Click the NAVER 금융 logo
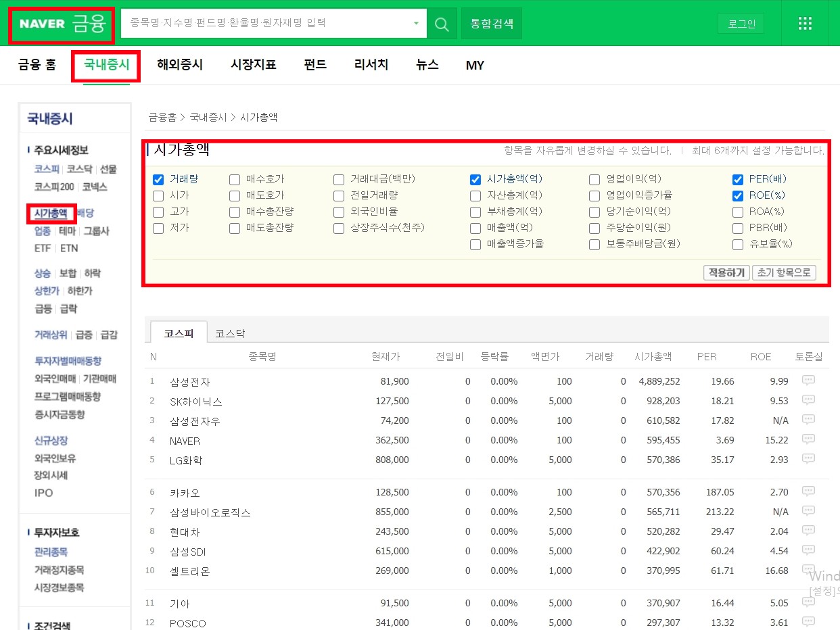 [x=61, y=23]
